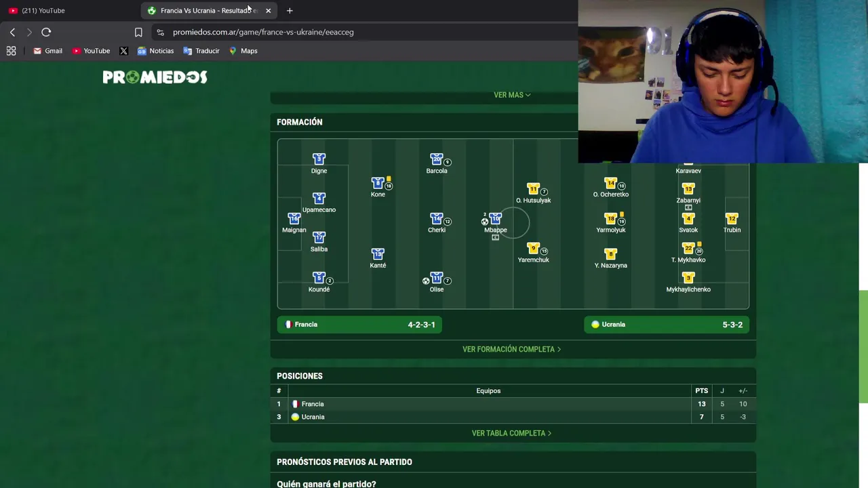Open a new tab with plus button
The image size is (868, 488).
click(x=290, y=10)
